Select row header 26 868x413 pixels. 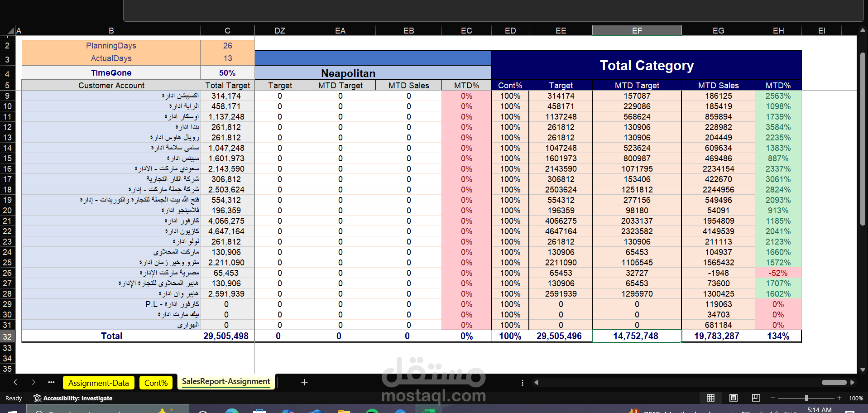coord(8,273)
